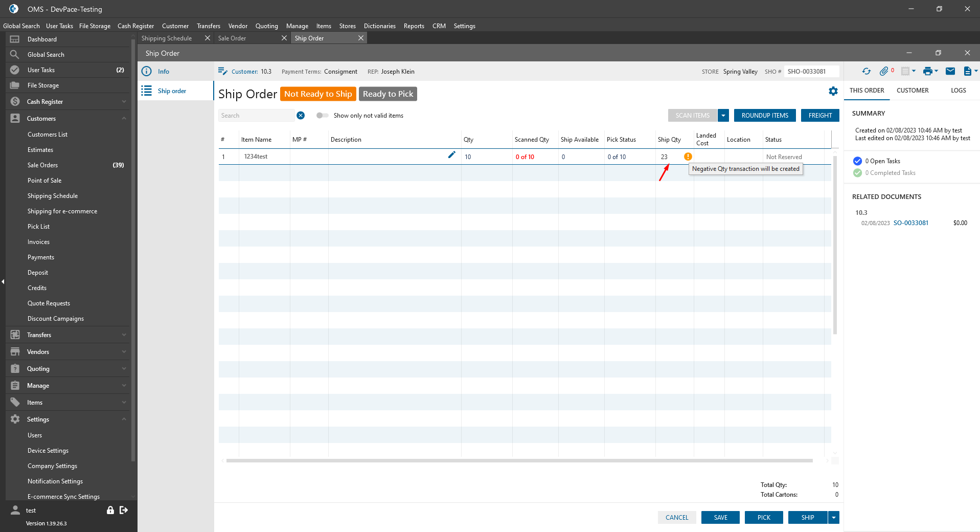Select the Not Ready to Ship status

point(318,94)
